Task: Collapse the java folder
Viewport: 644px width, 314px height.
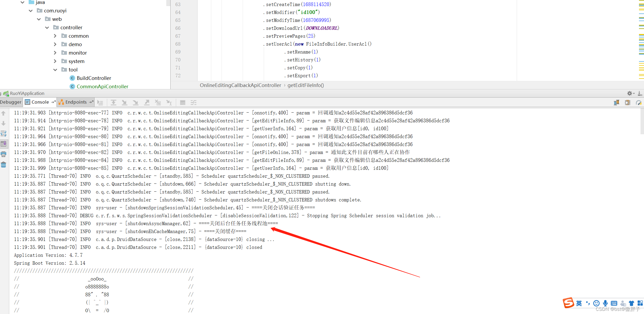Action: point(22,2)
